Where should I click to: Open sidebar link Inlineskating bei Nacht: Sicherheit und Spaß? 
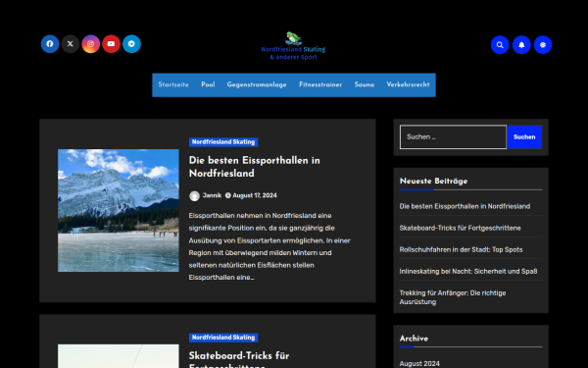click(468, 271)
